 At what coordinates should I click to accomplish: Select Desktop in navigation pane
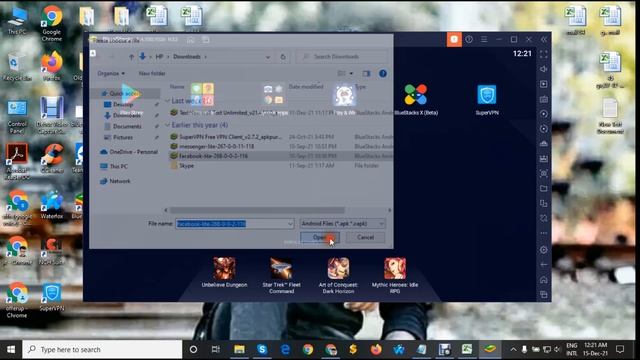122,104
